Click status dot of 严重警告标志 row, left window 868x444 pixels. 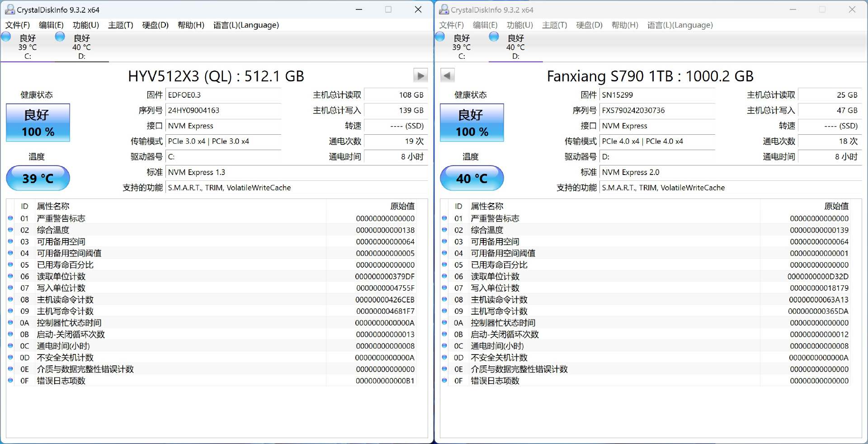coord(10,218)
